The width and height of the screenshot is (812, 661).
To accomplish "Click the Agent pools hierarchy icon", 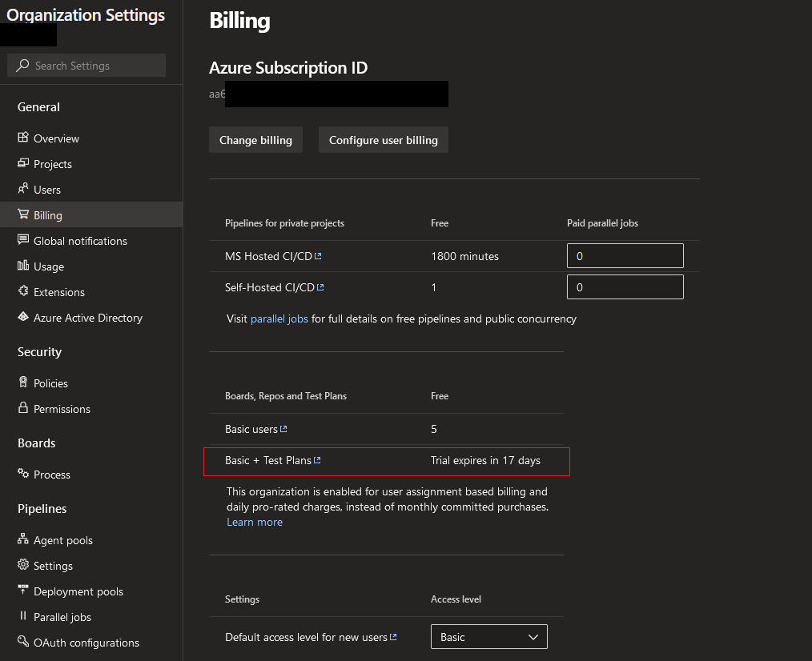I will point(22,539).
